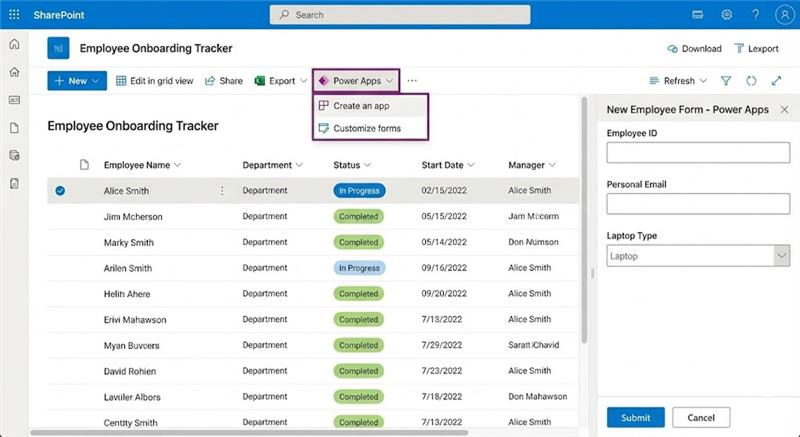The width and height of the screenshot is (800, 437).
Task: Expand list to full screen arrow icon
Action: 777,81
